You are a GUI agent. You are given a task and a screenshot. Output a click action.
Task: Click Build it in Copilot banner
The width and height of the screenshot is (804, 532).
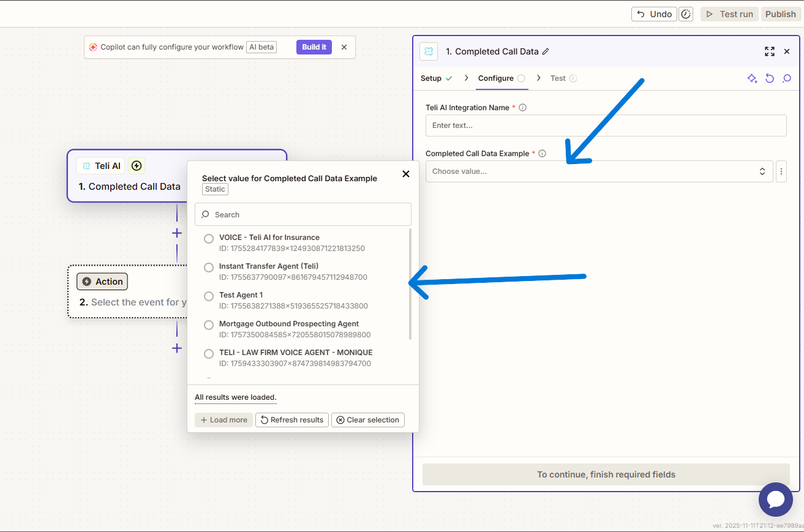pos(314,47)
